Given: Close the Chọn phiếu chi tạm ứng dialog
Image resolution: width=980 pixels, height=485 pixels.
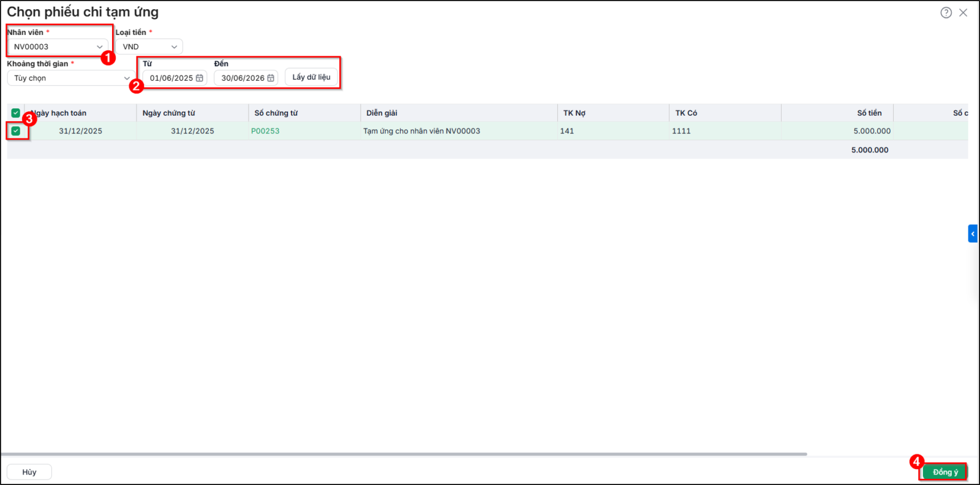Looking at the screenshot, I should tap(963, 13).
